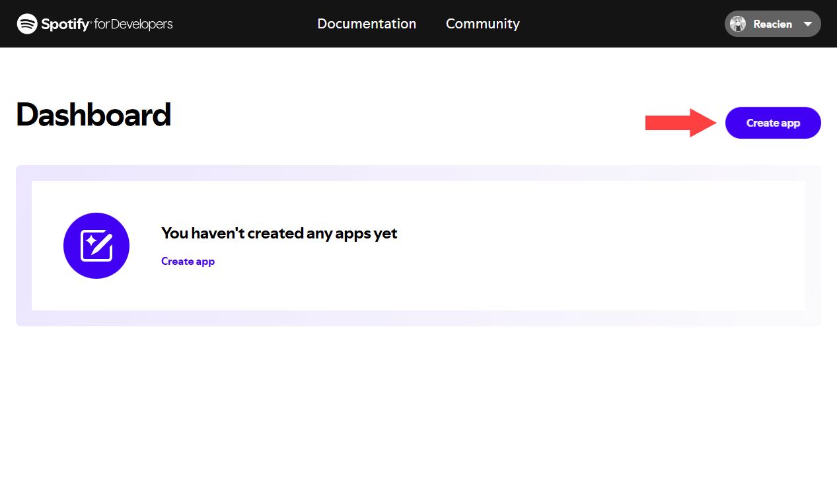Select the red arrow pointing at Create app
The image size is (837, 504).
(680, 123)
